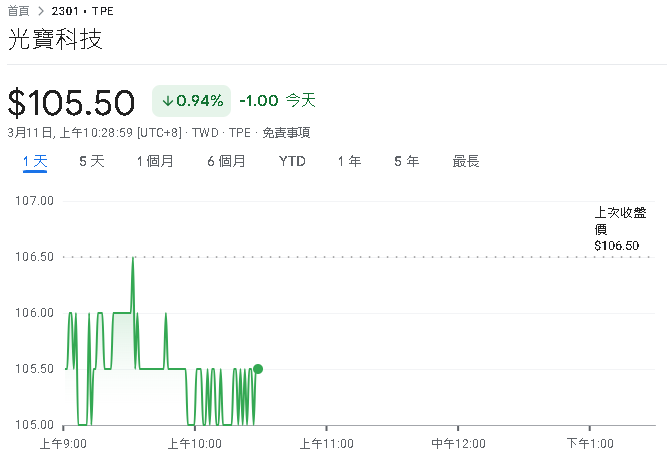Click the 中午12:00 time axis label
667x463 pixels.
tap(458, 444)
